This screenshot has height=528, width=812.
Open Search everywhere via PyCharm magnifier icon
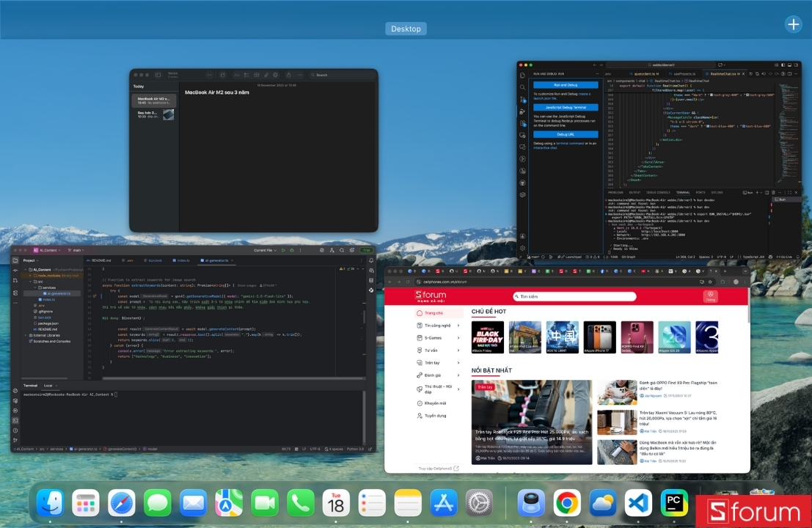[x=341, y=249]
